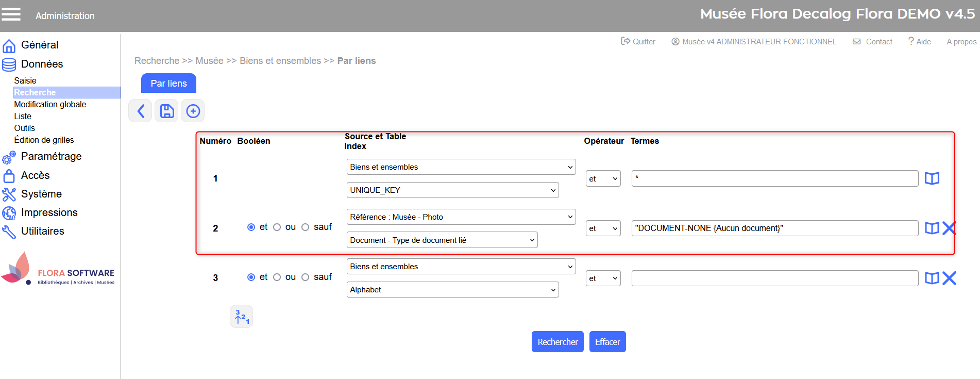
Task: Click the save search floppy disk icon
Action: [167, 111]
